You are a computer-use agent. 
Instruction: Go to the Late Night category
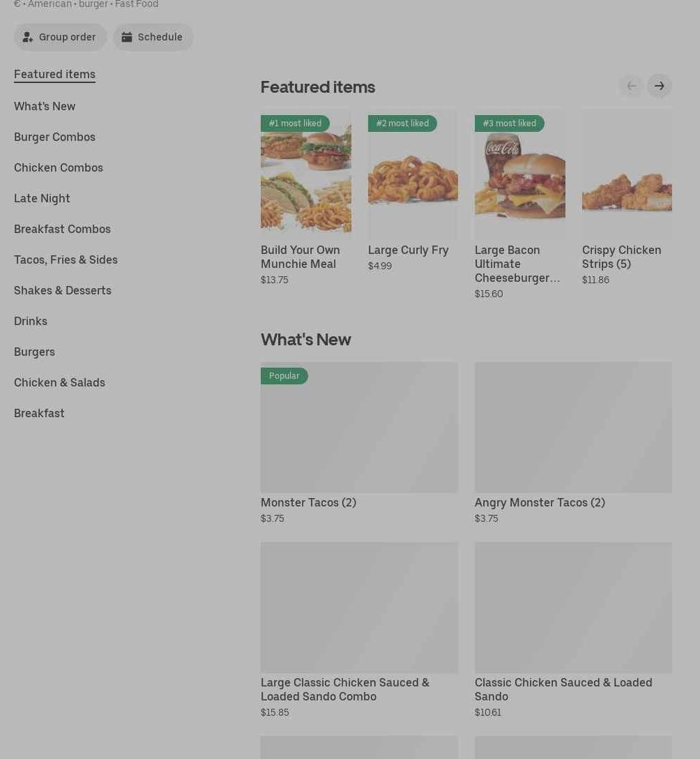pyautogui.click(x=42, y=198)
